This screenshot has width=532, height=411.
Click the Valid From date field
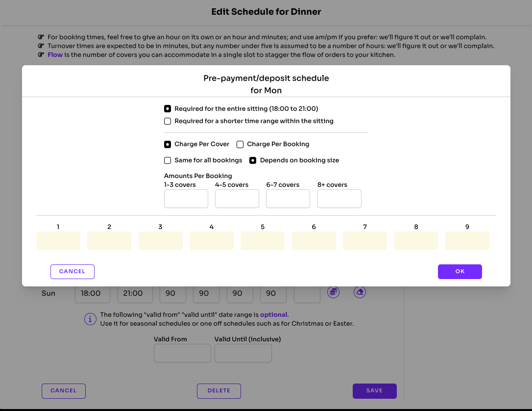182,353
